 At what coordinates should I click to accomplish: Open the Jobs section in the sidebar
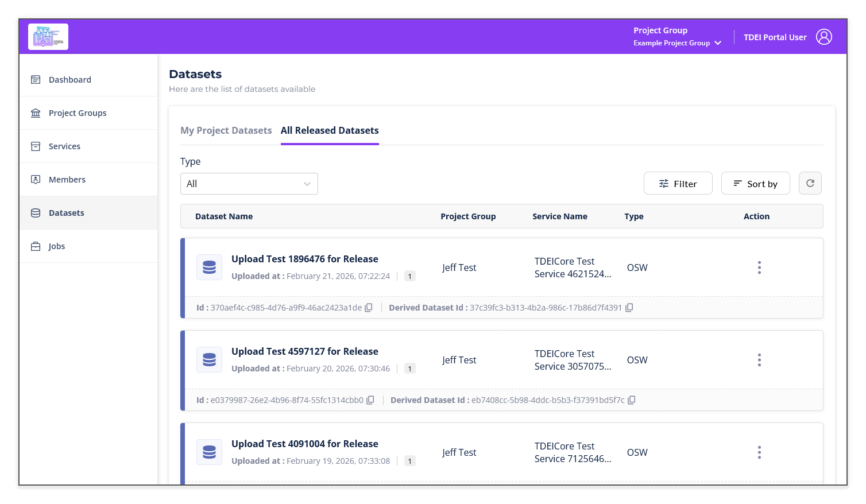57,246
